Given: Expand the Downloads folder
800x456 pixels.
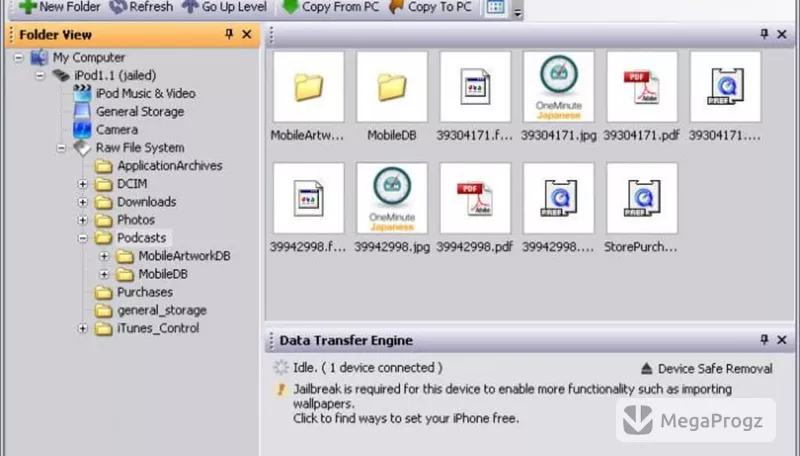Looking at the screenshot, I should pos(83,202).
